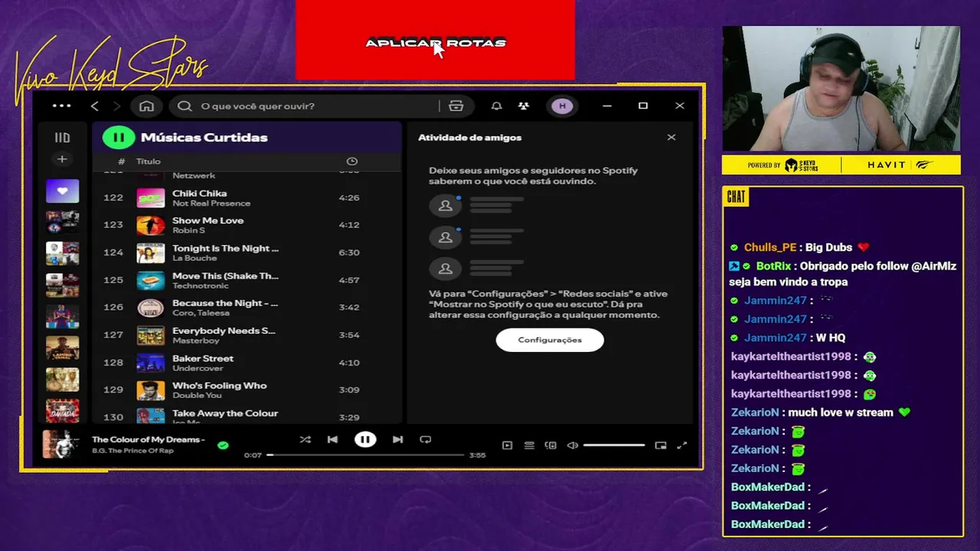Screen dimensions: 980x551
Task: Collapse Your Library icon
Action: point(62,138)
